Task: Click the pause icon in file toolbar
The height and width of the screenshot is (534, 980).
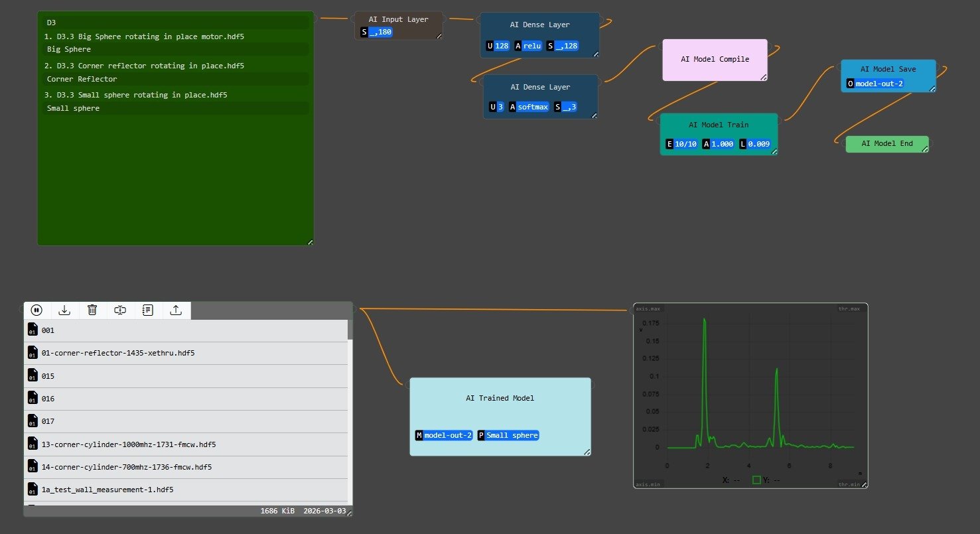Action: [x=36, y=310]
